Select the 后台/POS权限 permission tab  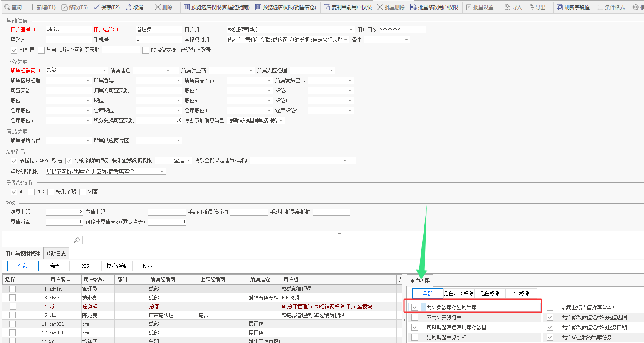point(458,293)
